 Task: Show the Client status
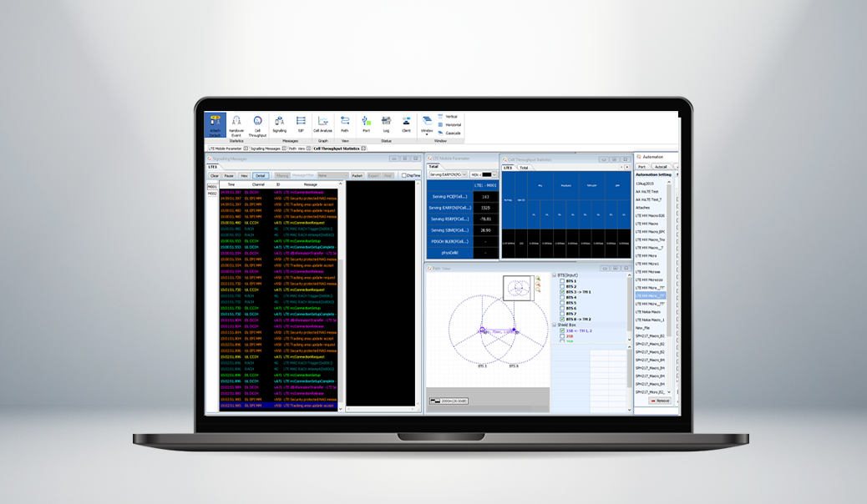[x=407, y=123]
